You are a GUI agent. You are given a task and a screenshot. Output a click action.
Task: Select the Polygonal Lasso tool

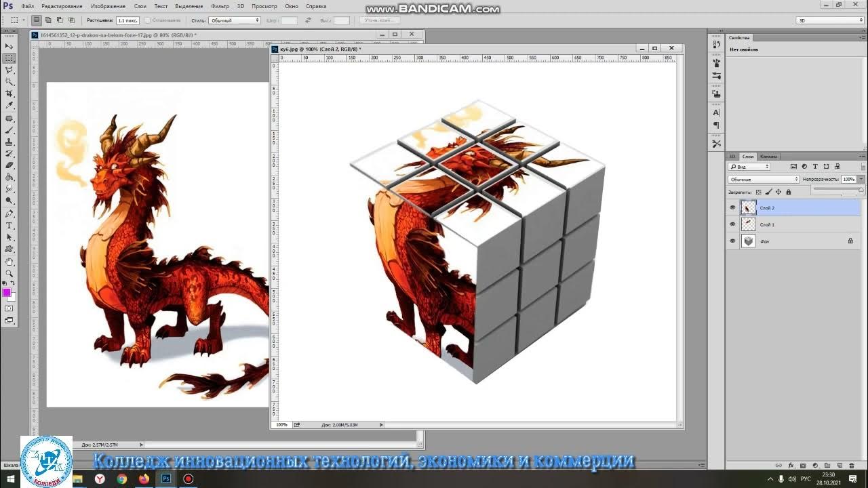pyautogui.click(x=10, y=70)
